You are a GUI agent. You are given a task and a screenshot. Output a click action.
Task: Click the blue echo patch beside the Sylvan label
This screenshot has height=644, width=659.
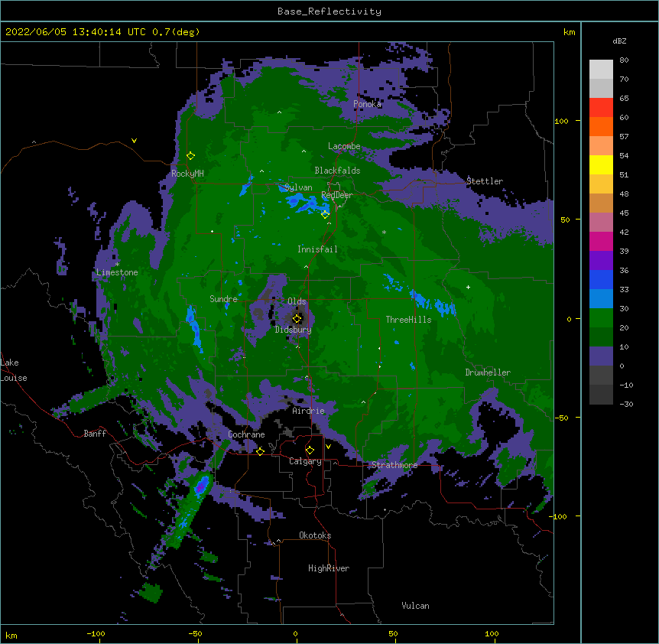click(305, 202)
